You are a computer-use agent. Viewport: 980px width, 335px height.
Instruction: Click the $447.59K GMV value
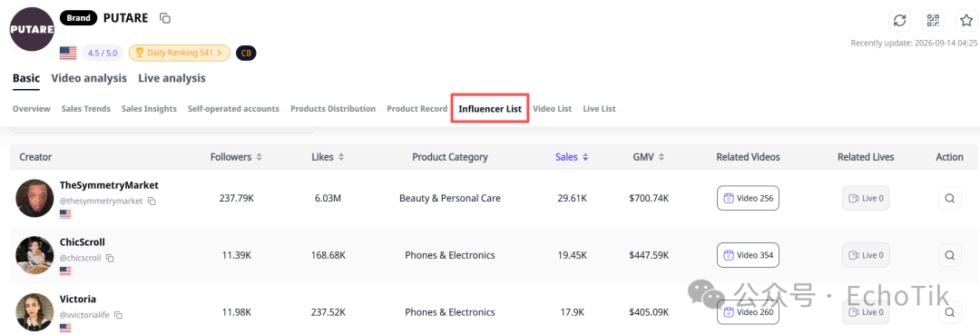649,255
